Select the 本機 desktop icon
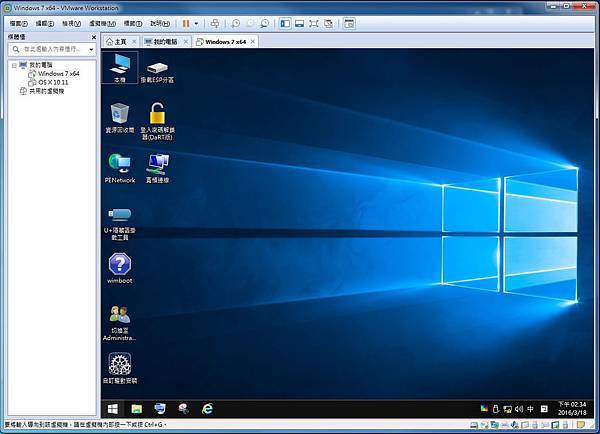The height and width of the screenshot is (434, 600). coord(120,68)
